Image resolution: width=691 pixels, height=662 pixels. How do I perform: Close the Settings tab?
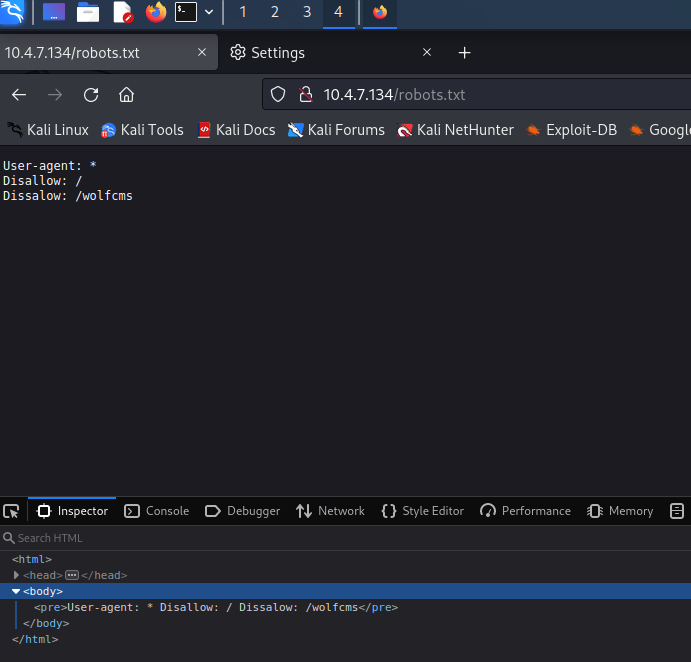(x=427, y=52)
